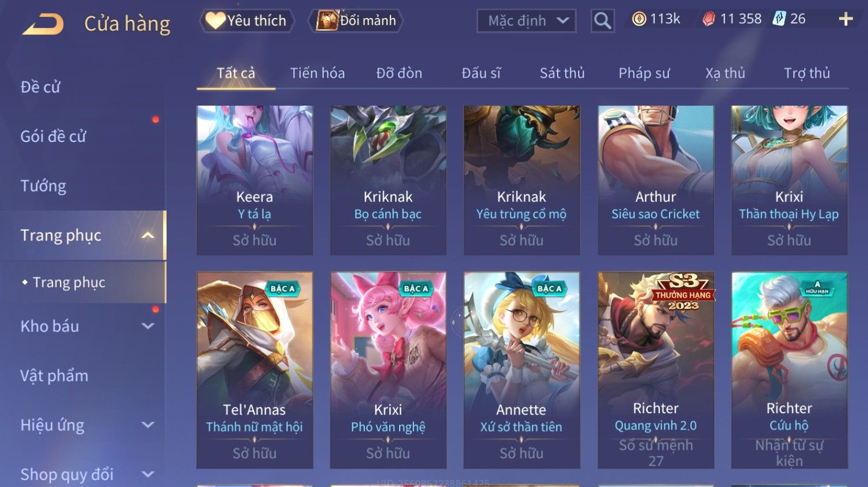Go back using the golden return arrow
Viewport: 868px width, 487px height.
[43, 24]
